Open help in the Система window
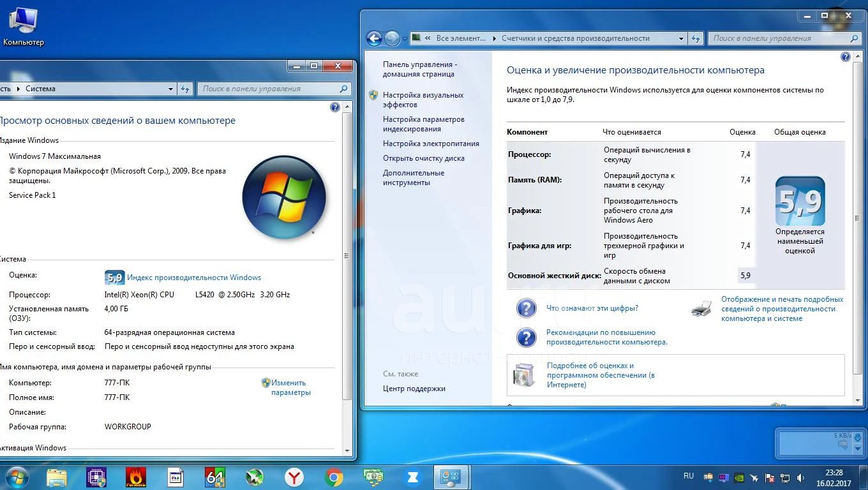Viewport: 868px width, 490px height. [335, 107]
